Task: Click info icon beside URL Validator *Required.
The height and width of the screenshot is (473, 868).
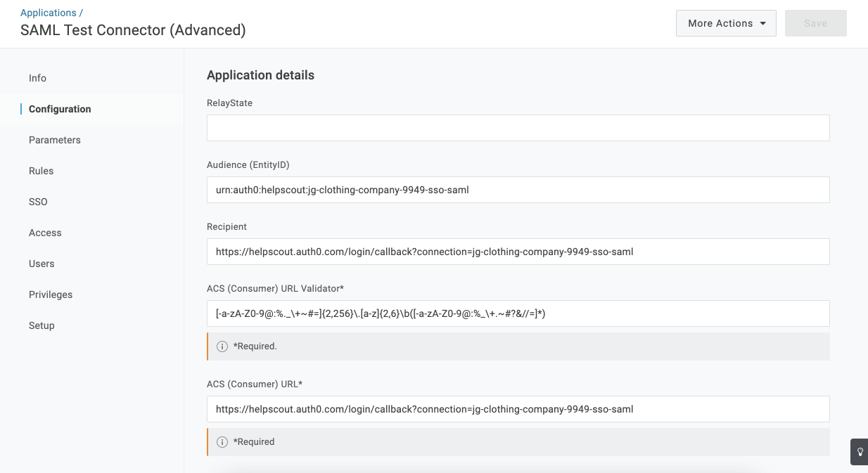Action: (222, 346)
